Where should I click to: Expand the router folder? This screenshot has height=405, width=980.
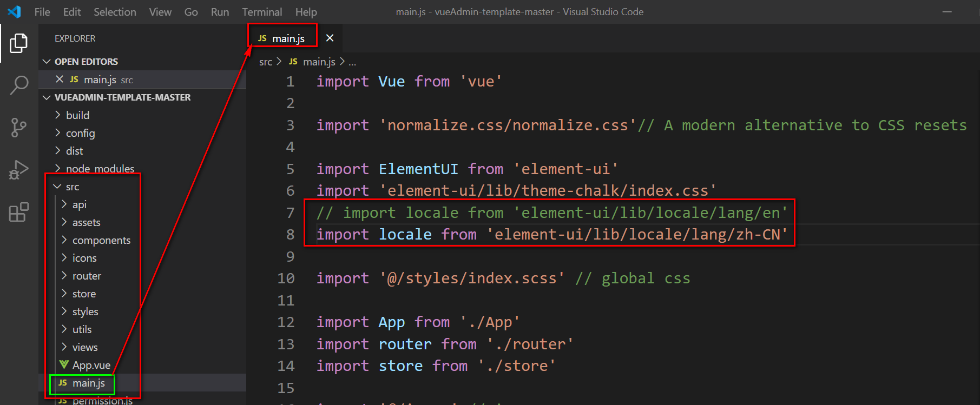(64, 276)
